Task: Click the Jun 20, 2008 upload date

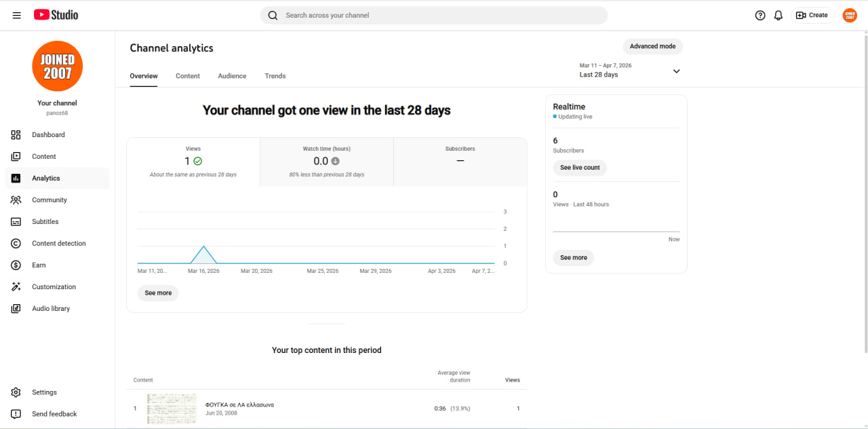Action: 221,413
